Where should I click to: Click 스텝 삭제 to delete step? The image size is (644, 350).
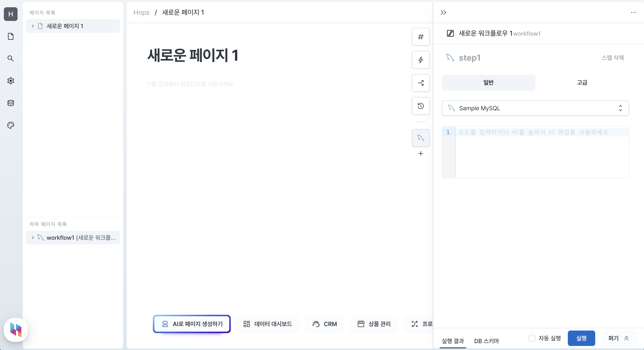pos(613,58)
